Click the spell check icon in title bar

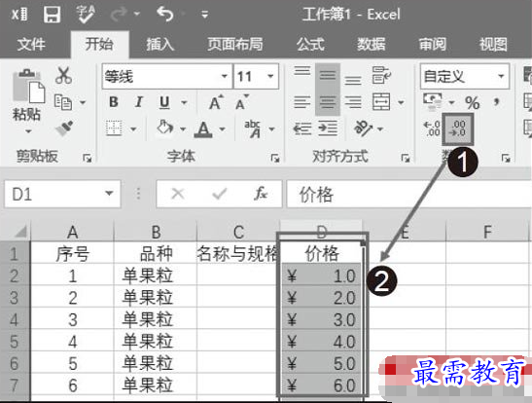[86, 15]
